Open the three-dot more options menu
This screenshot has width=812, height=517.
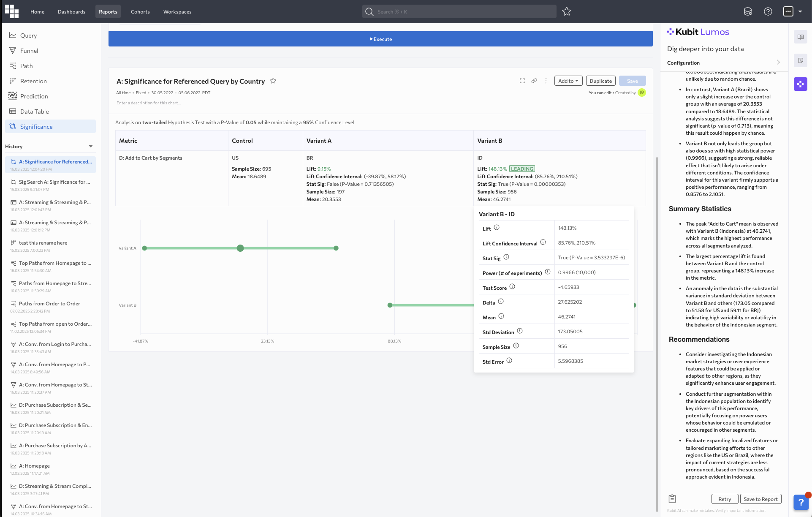click(546, 81)
